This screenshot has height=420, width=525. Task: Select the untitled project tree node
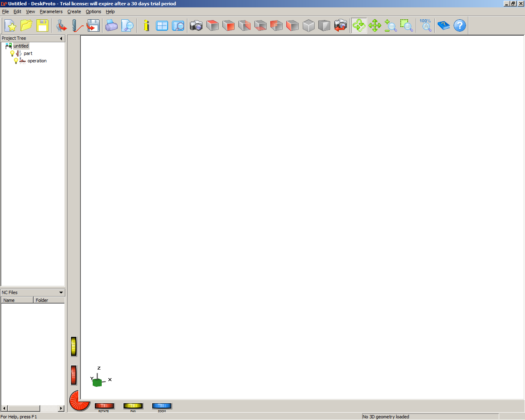click(21, 46)
